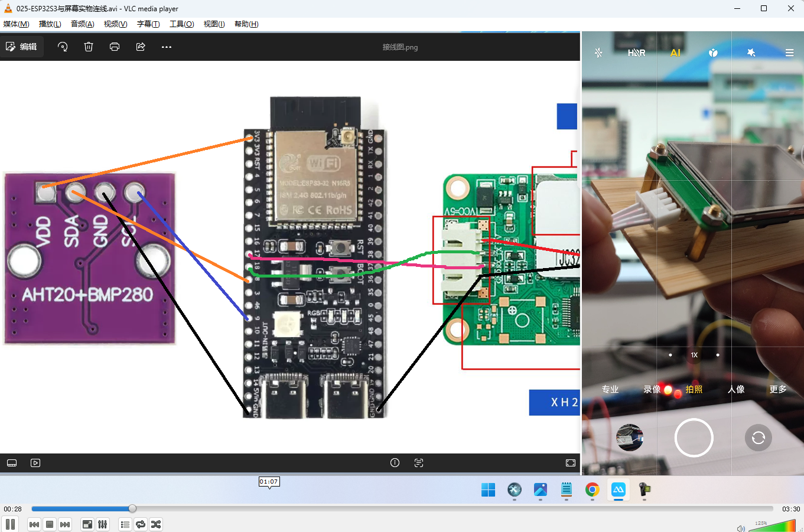Open the 播放(L) menu

(x=50, y=24)
